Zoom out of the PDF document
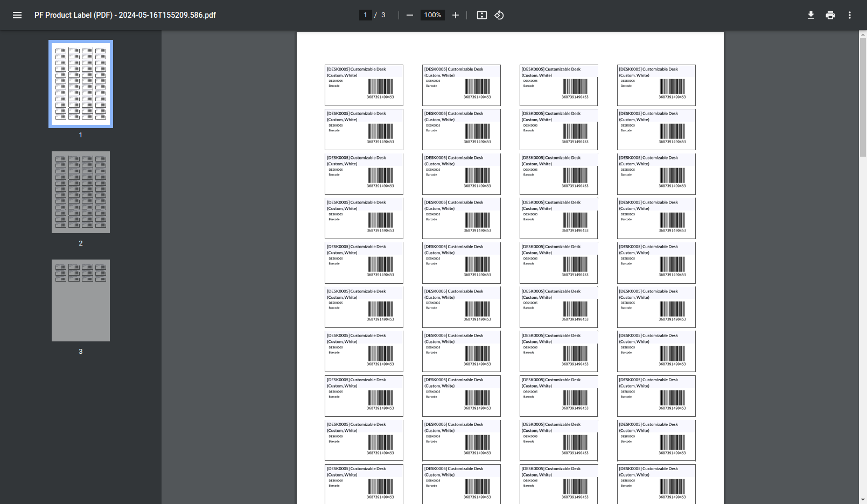This screenshot has width=867, height=504. (410, 15)
